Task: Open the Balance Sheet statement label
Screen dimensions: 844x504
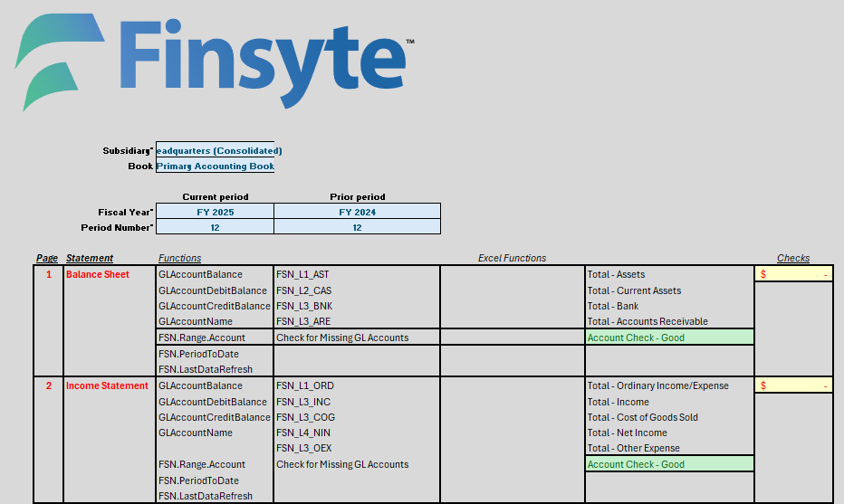Action: point(98,274)
